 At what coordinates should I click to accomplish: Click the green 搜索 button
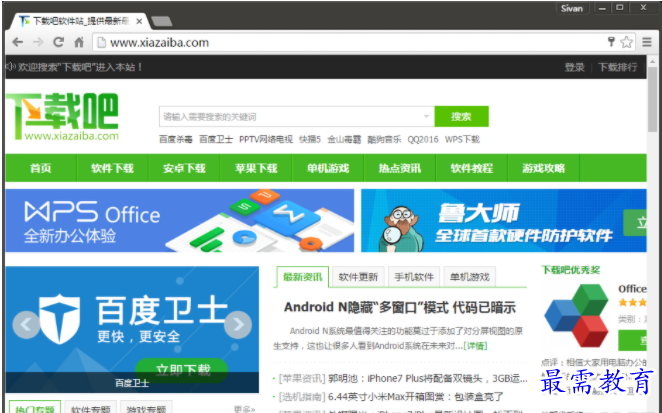[x=461, y=117]
